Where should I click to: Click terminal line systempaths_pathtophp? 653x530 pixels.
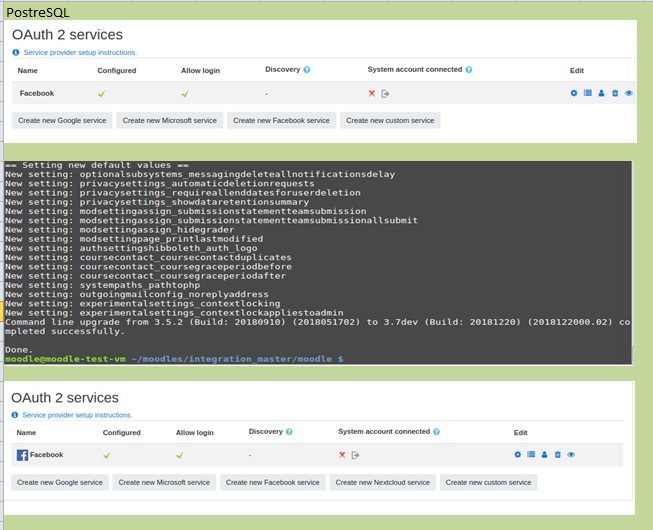[102, 285]
